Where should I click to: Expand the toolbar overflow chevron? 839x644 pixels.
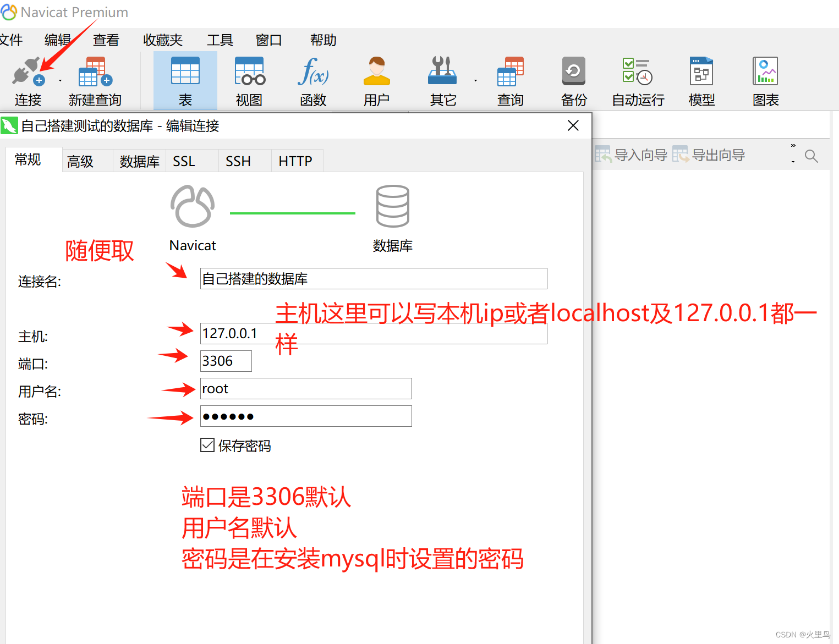[793, 146]
